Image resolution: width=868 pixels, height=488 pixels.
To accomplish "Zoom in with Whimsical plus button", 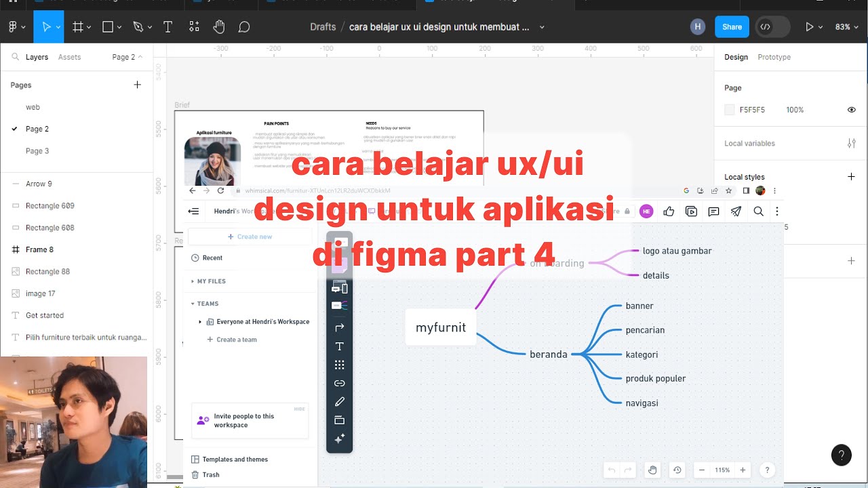I will click(743, 470).
